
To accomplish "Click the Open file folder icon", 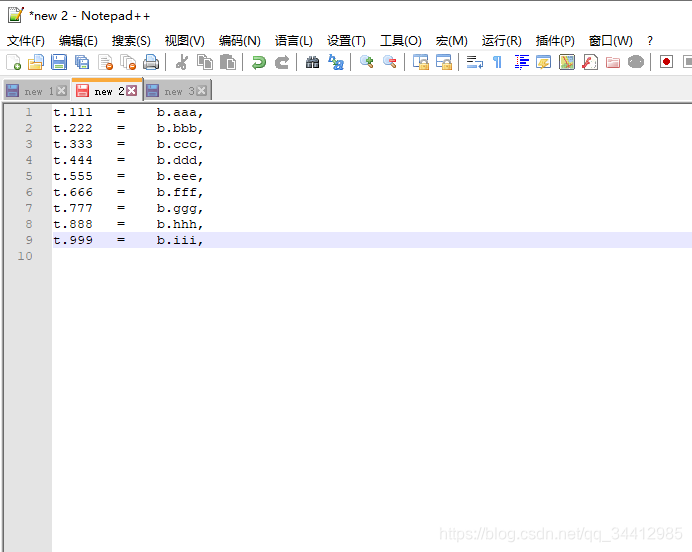I will pyautogui.click(x=36, y=62).
